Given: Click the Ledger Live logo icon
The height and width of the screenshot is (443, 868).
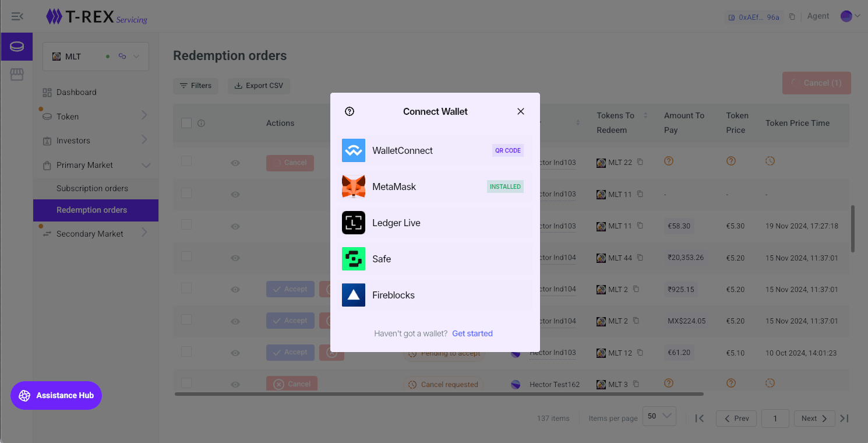Looking at the screenshot, I should pos(354,223).
